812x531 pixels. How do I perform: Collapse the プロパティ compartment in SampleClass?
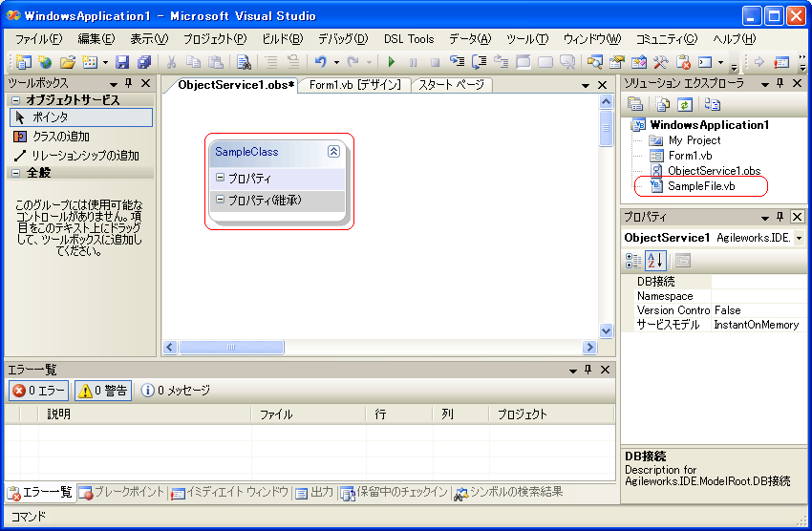tap(220, 178)
